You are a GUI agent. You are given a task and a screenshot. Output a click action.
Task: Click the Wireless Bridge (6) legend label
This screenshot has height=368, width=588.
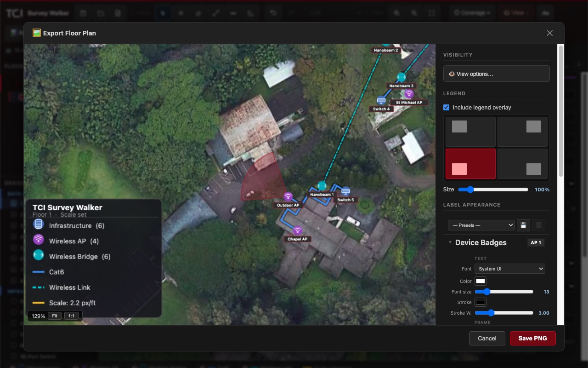click(x=80, y=257)
